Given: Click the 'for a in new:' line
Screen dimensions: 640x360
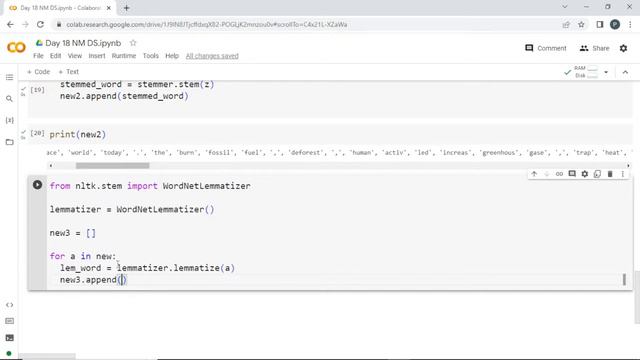Looking at the screenshot, I should point(83,256).
